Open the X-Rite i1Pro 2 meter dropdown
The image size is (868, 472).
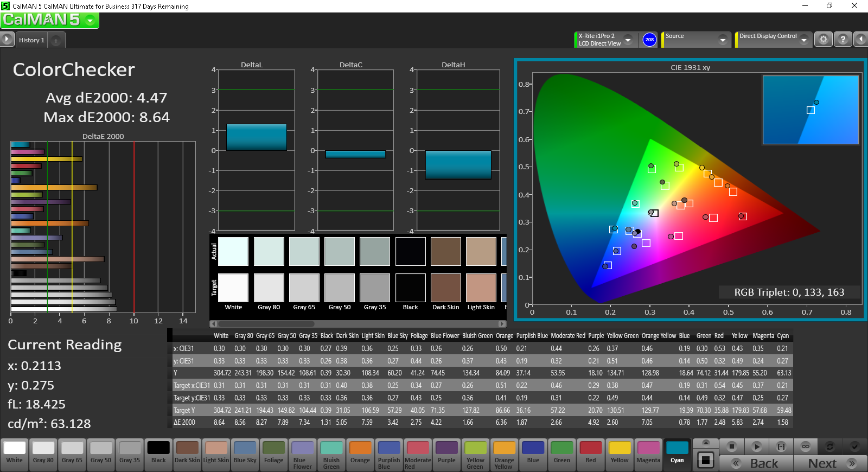tap(605, 40)
